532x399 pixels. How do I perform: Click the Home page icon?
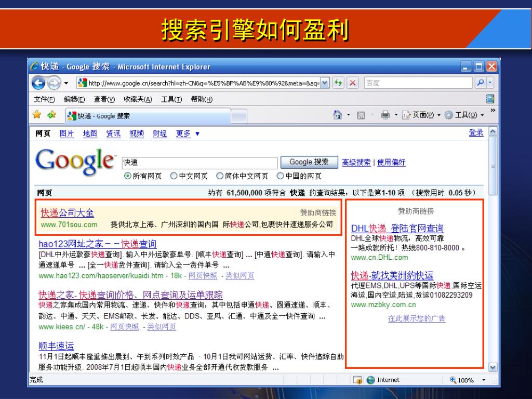pyautogui.click(x=338, y=115)
